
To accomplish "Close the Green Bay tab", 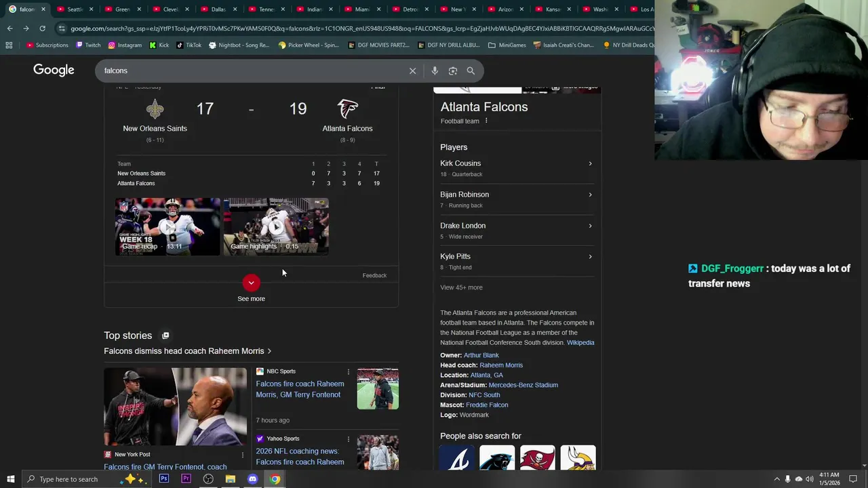I will pyautogui.click(x=139, y=9).
